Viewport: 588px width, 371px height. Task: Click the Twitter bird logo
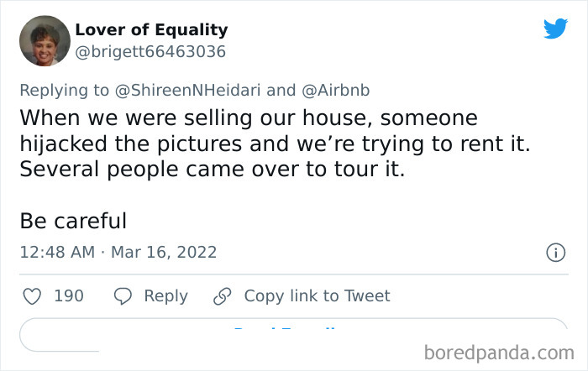click(x=555, y=29)
